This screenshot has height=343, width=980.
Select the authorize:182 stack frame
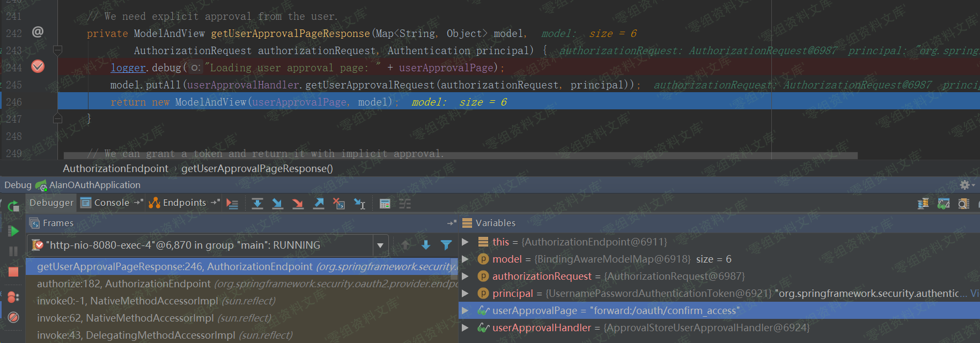[x=123, y=284]
